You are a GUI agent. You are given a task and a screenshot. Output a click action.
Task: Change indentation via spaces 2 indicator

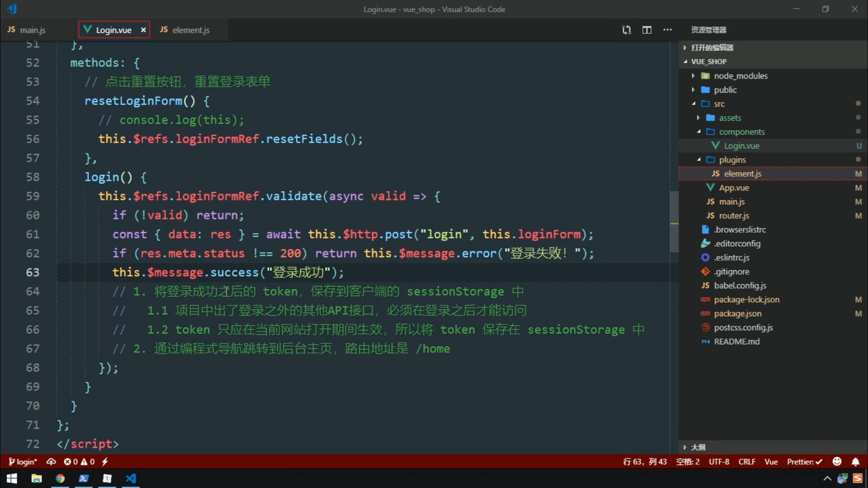click(x=688, y=462)
